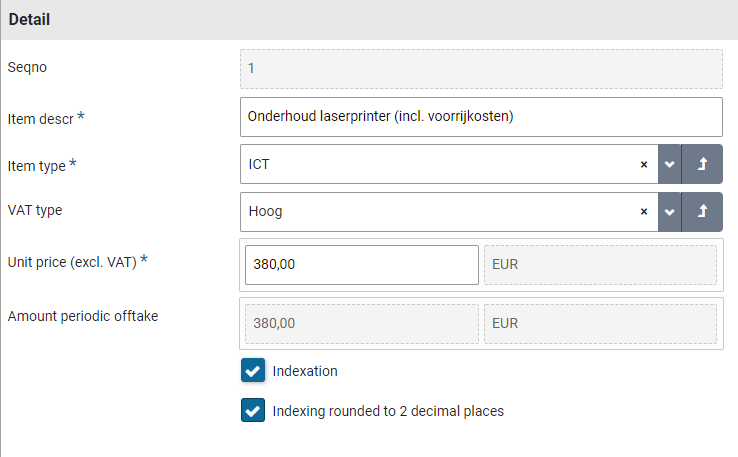The height and width of the screenshot is (457, 738).
Task: Click the Unit price (excl. VAT) label
Action: 71,261
